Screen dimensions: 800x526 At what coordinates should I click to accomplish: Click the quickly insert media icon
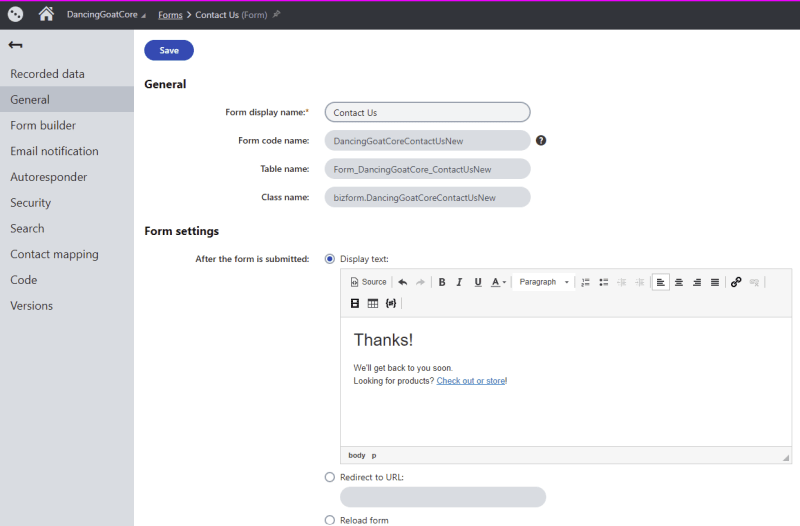coord(355,304)
